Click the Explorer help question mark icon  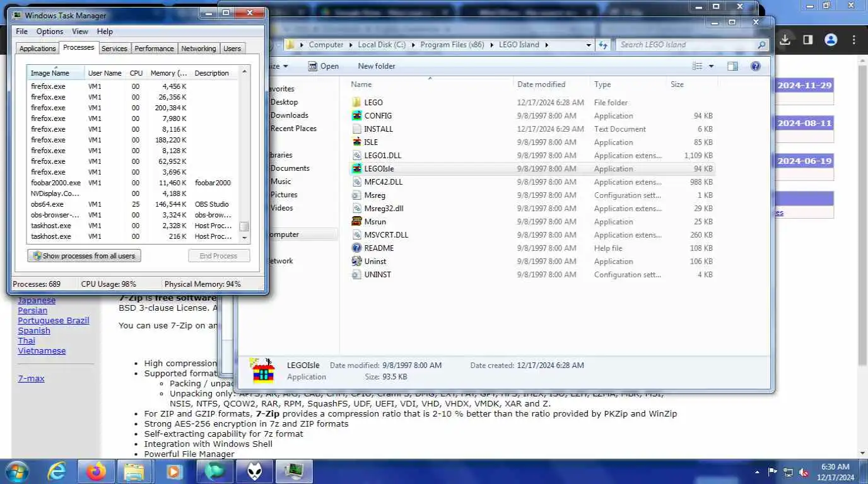(x=756, y=66)
